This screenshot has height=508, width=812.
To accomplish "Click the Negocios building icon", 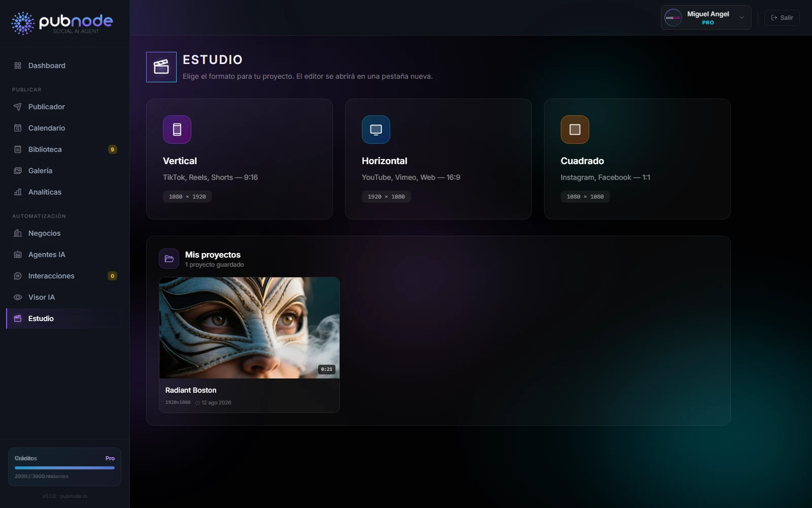I will [18, 233].
